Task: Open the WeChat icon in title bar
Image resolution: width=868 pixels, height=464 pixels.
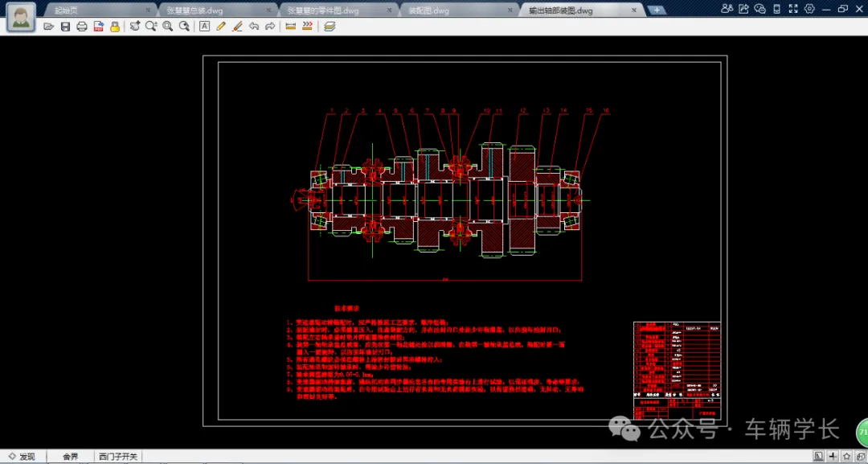Action: click(x=760, y=8)
